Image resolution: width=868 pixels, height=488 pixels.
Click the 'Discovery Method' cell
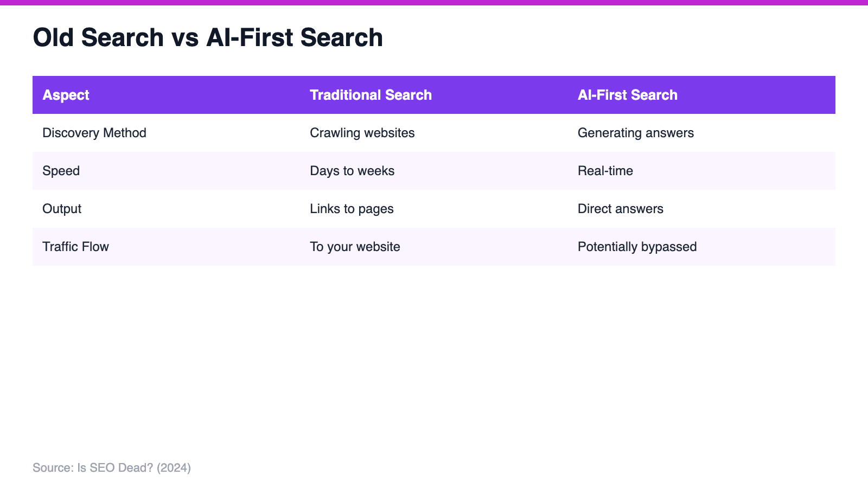coord(166,133)
